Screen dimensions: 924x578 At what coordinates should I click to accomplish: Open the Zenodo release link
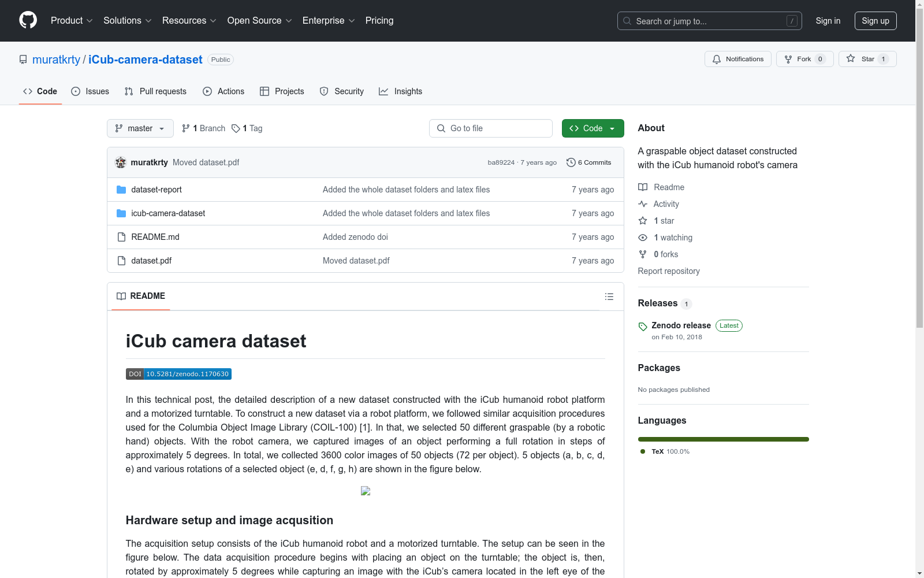tap(681, 325)
